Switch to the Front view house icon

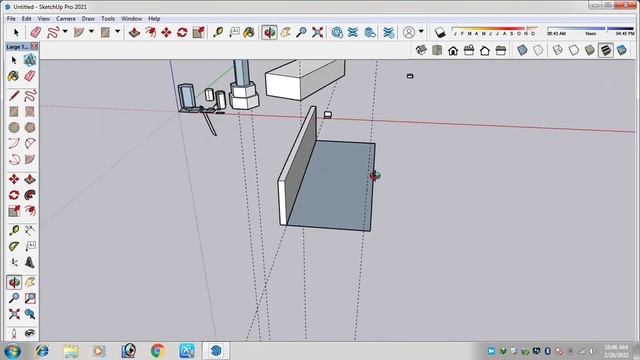pyautogui.click(x=453, y=50)
